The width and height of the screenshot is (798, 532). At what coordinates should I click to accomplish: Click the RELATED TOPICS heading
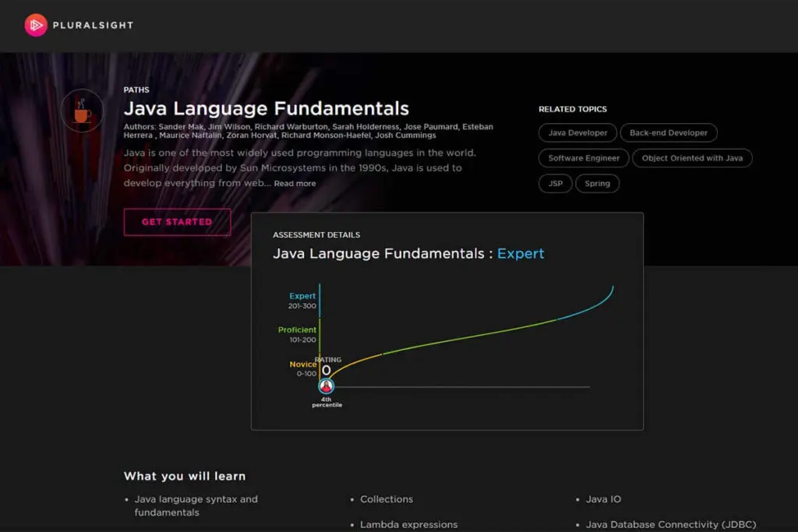[573, 109]
